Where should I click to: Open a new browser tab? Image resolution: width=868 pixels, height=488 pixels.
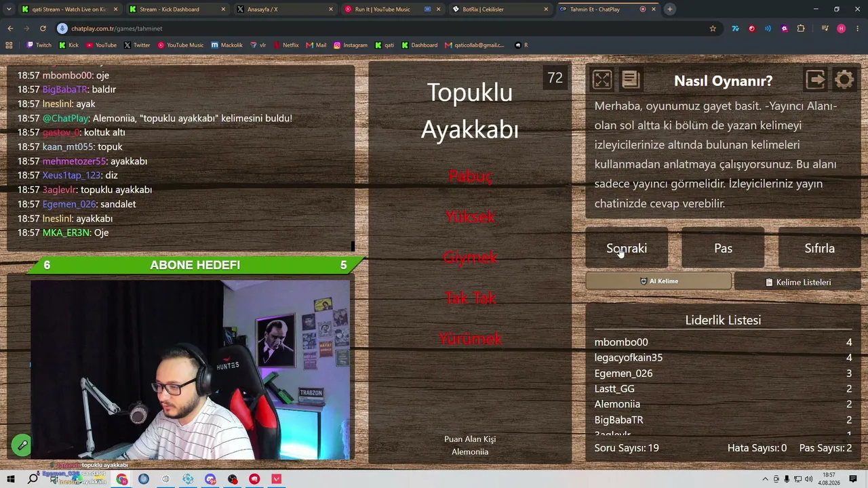point(669,9)
